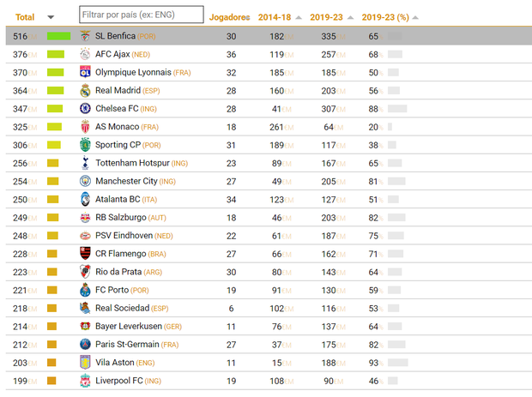Click the SL Benfica club crest
532x397 pixels.
coord(85,36)
